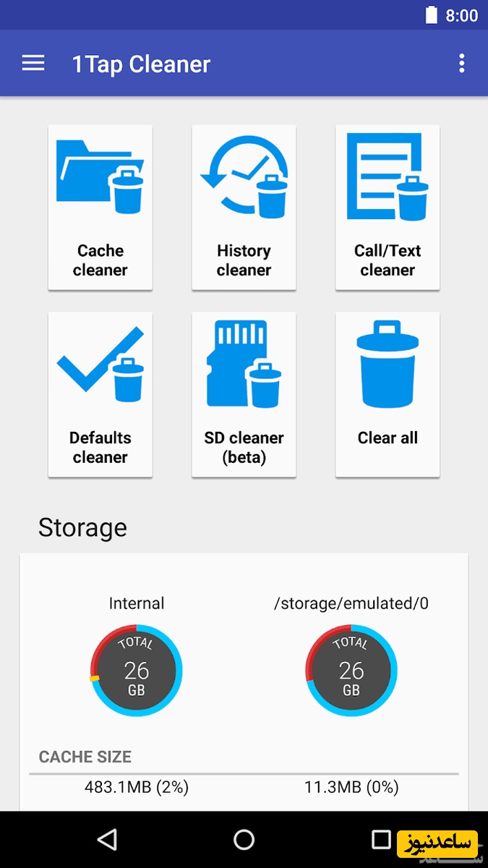
Task: Tap the CACHE SIZE heading
Action: click(85, 757)
